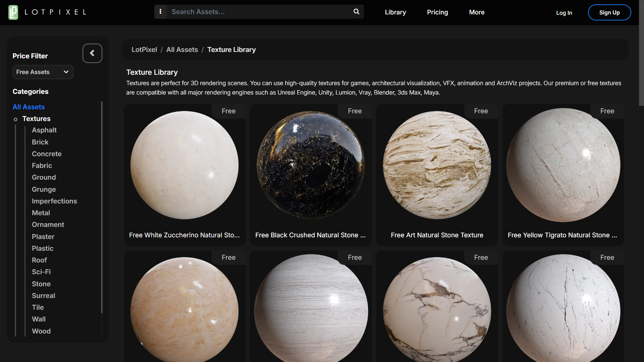Click the magnifier search icon
This screenshot has width=644, height=362.
pos(356,12)
